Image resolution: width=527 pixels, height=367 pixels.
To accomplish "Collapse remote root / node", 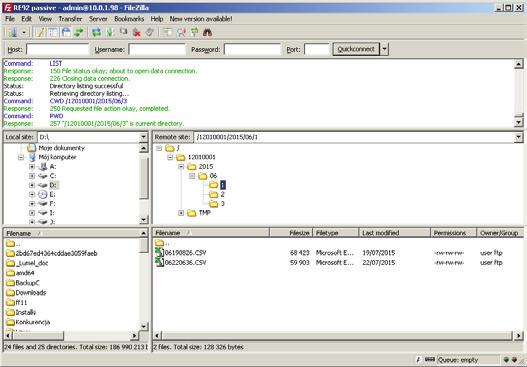I will coord(159,148).
